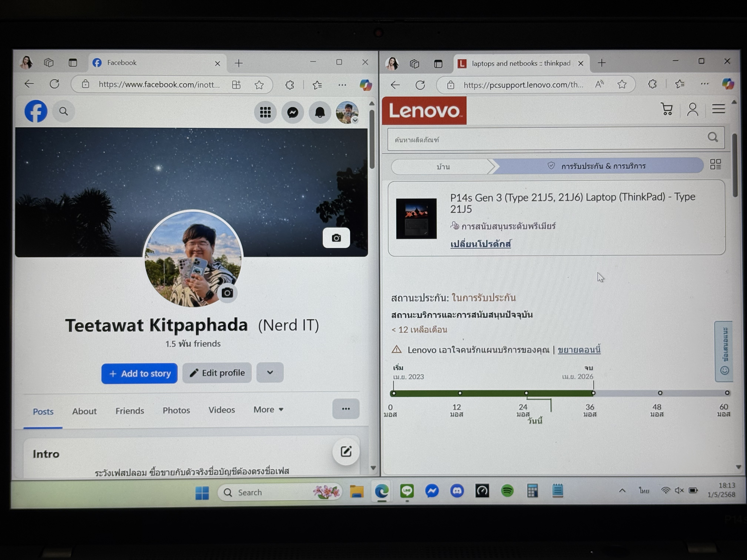Click บ้าน breadcrumb
Image resolution: width=747 pixels, height=560 pixels.
443,167
